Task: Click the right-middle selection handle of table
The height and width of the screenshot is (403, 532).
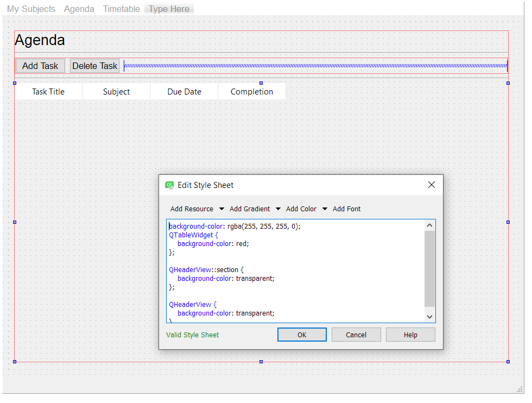Action: (508, 222)
